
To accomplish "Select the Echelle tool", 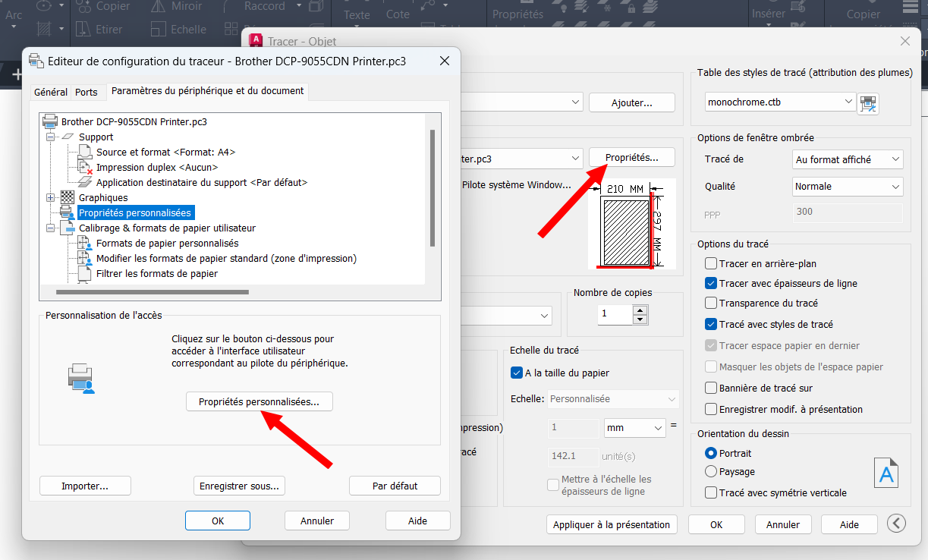I will (x=188, y=29).
